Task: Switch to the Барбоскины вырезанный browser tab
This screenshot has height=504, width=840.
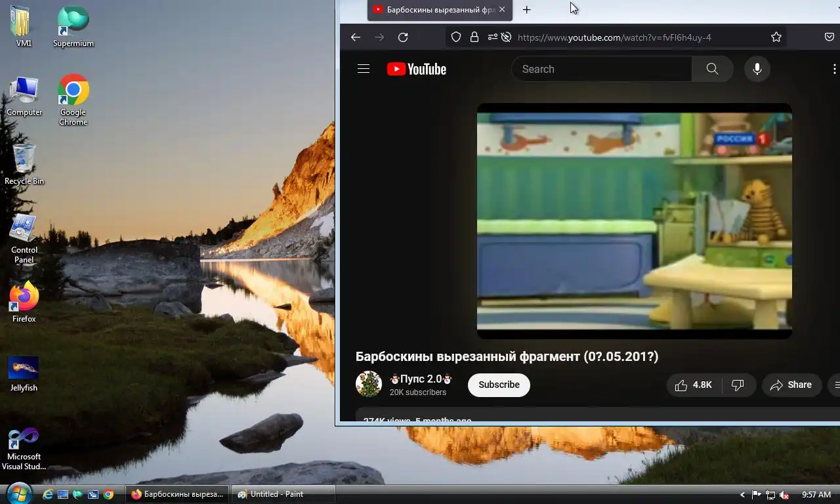Action: [x=438, y=10]
